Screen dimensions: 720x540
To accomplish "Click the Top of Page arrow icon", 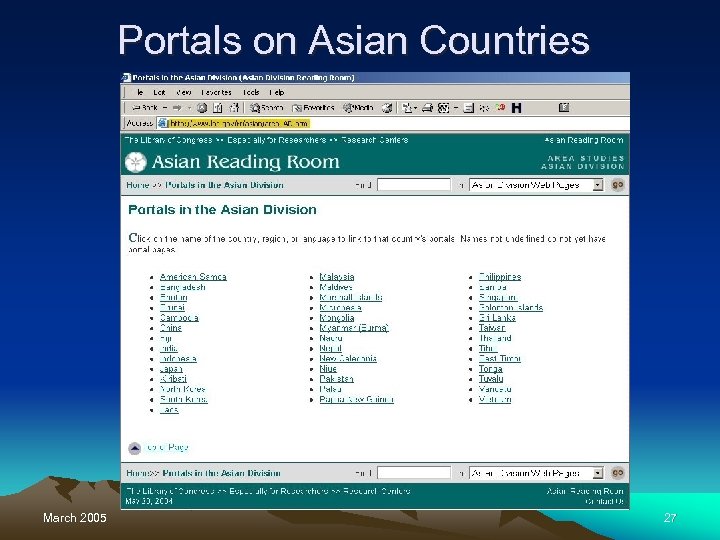I will click(x=135, y=448).
